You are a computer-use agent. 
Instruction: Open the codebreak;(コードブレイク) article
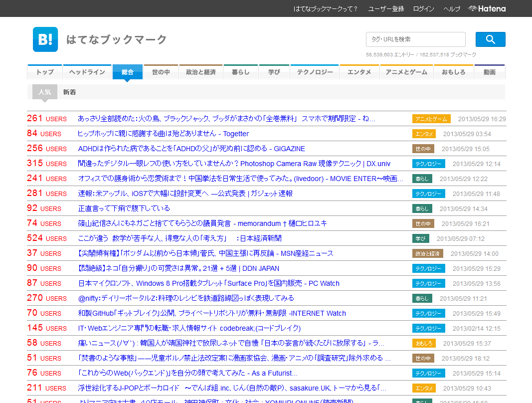point(189,328)
